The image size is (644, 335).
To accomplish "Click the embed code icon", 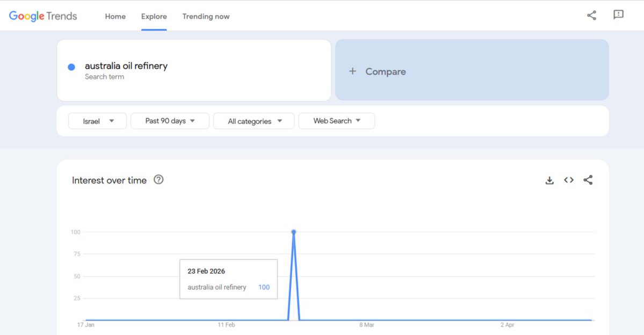I will [x=568, y=180].
